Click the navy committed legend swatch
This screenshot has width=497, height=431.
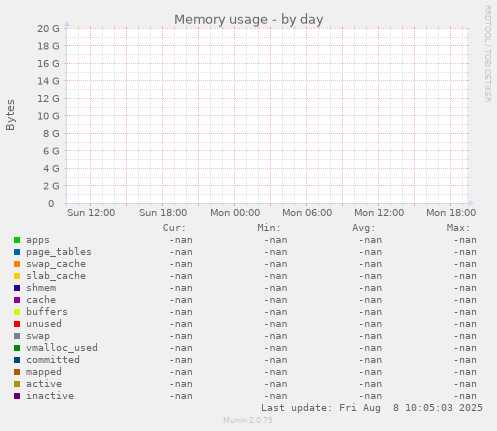(x=17, y=360)
